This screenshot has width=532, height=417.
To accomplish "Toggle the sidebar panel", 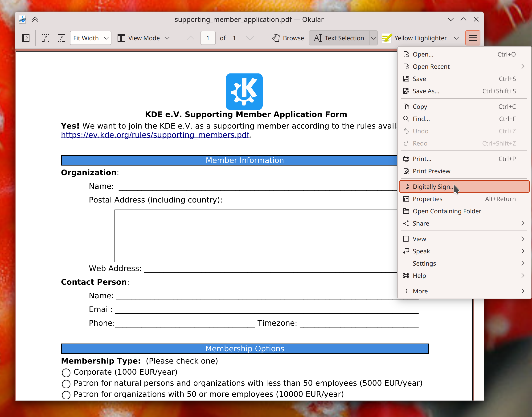I will coord(25,38).
